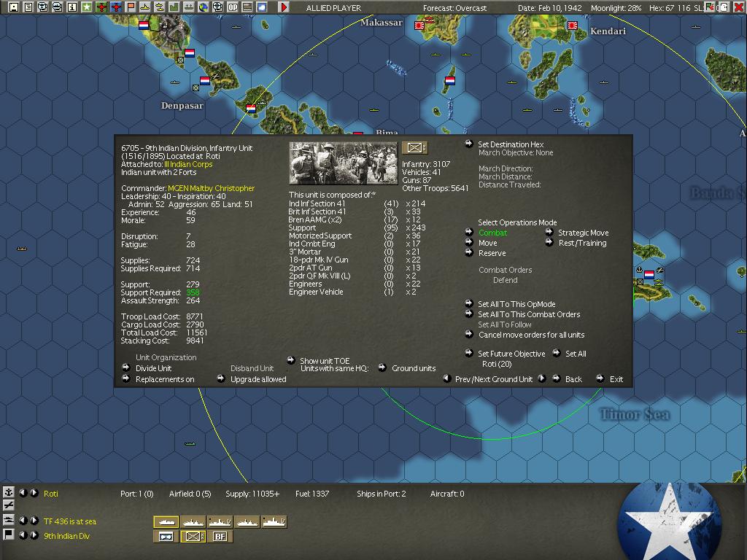Screen dimensions: 747x560
Task: Go to previous ground unit arrow
Action: (x=447, y=378)
